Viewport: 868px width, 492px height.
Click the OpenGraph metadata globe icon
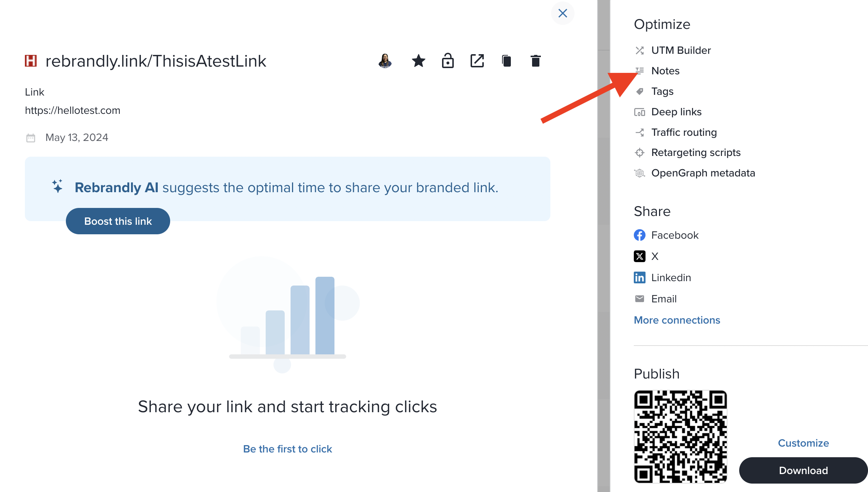[640, 173]
